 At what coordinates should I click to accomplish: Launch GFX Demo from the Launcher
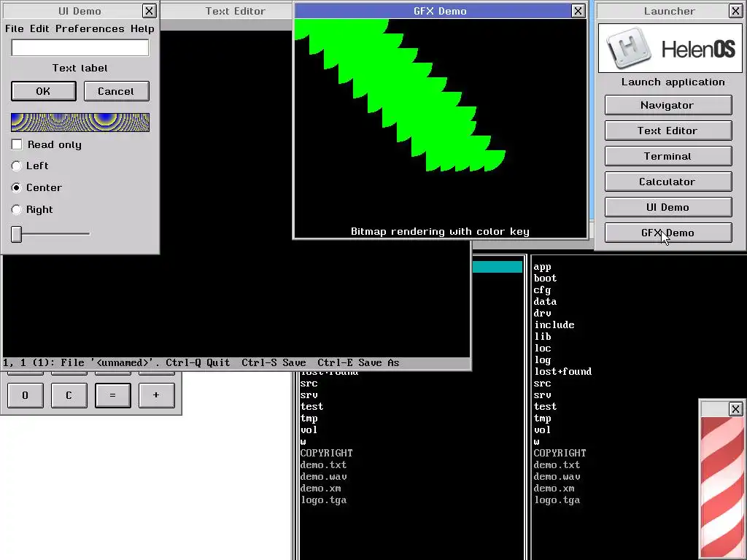pos(668,233)
